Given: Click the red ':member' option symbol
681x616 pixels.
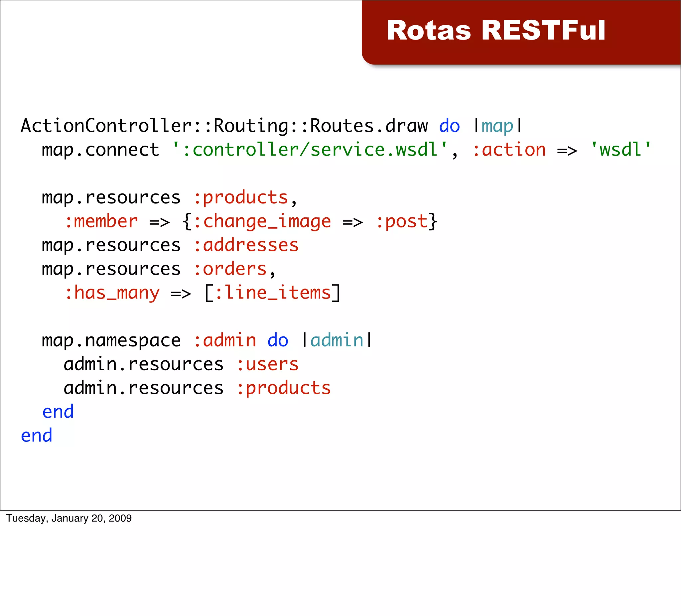Looking at the screenshot, I should pos(101,221).
